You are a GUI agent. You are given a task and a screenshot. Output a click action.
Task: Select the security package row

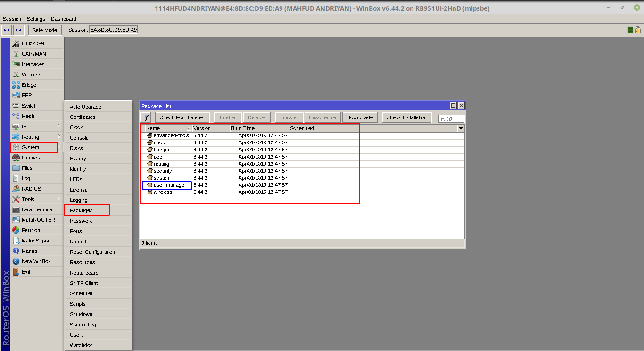click(302, 171)
